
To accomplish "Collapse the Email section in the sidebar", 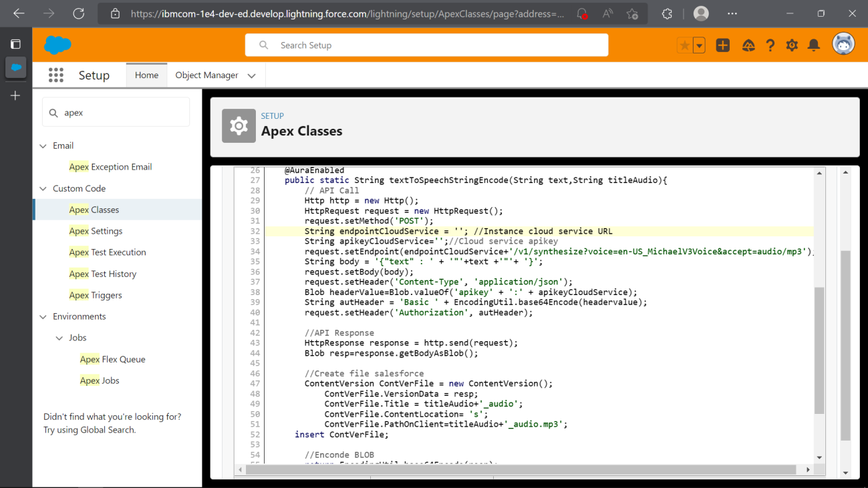I will click(x=43, y=145).
